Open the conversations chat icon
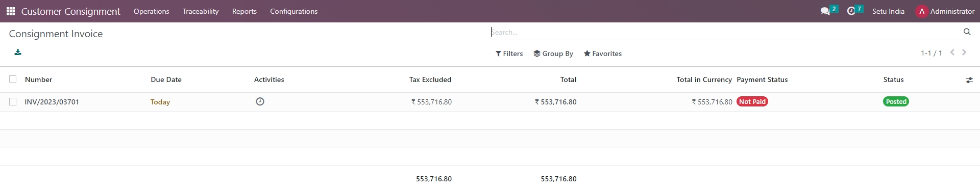This screenshot has width=980, height=190. coord(825,11)
